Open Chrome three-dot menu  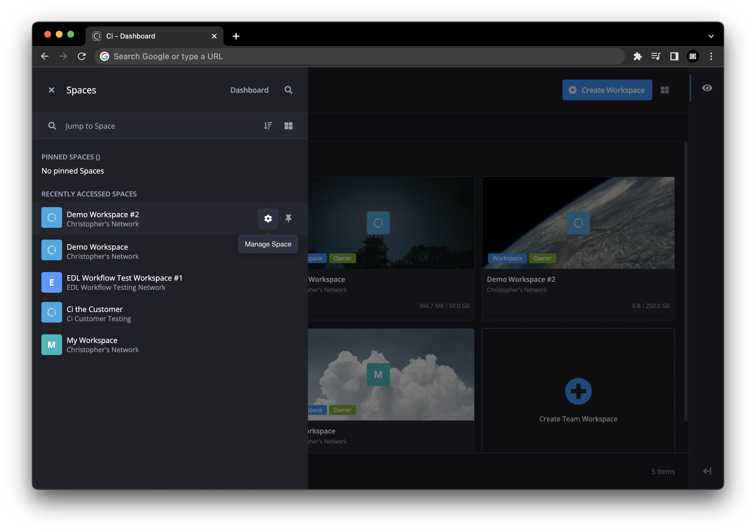coord(711,56)
